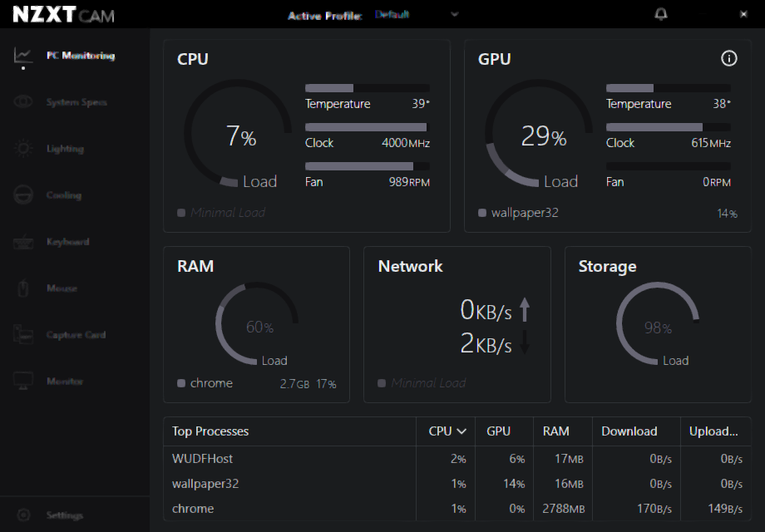Image resolution: width=765 pixels, height=532 pixels.
Task: Open System Specs via its sidebar icon
Action: click(22, 102)
